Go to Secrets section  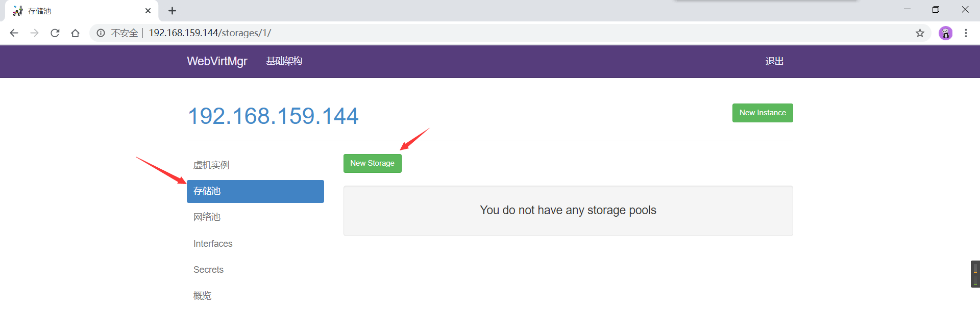[255, 270]
